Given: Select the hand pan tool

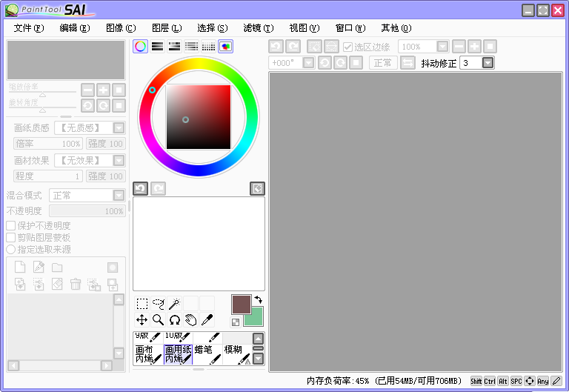Looking at the screenshot, I should tap(191, 320).
